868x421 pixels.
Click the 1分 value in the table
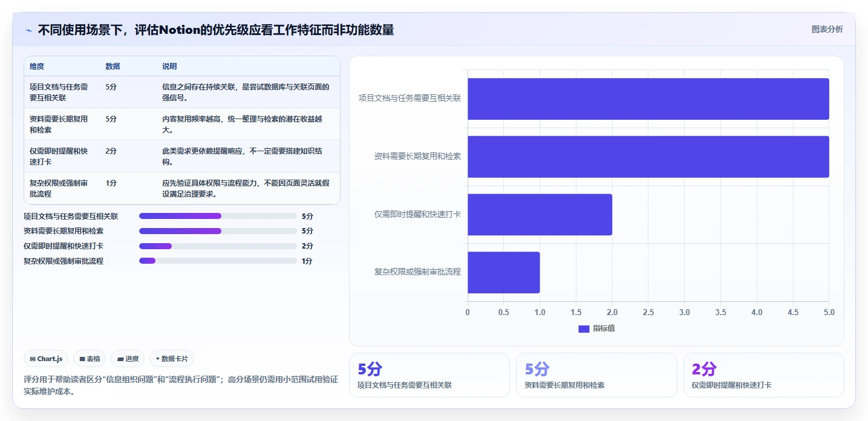(111, 183)
